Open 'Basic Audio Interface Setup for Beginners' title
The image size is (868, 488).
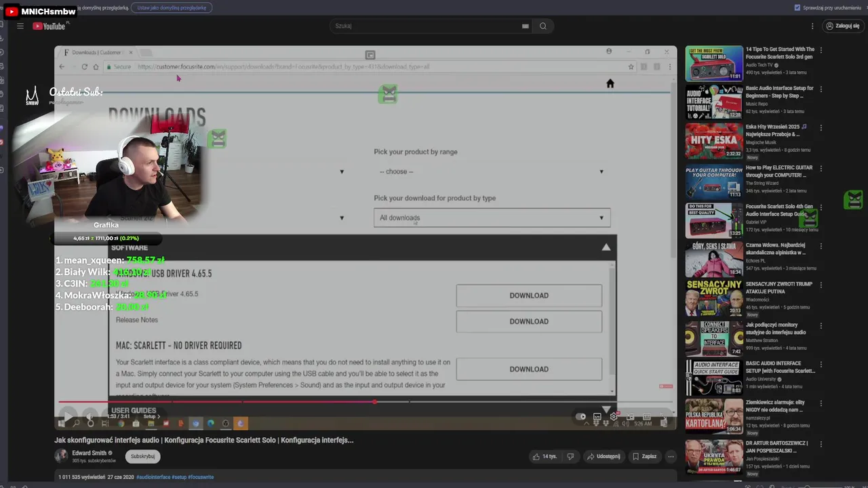click(780, 92)
